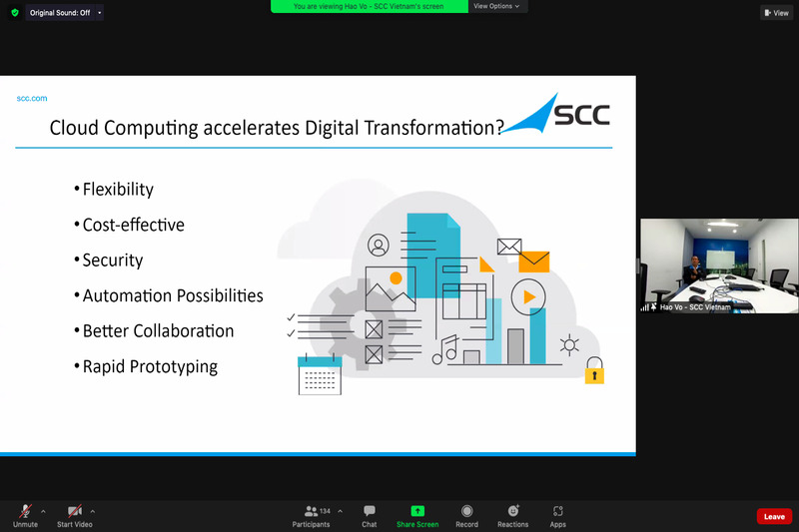Click the scc.com link on the slide
This screenshot has height=532, width=799.
(x=32, y=98)
